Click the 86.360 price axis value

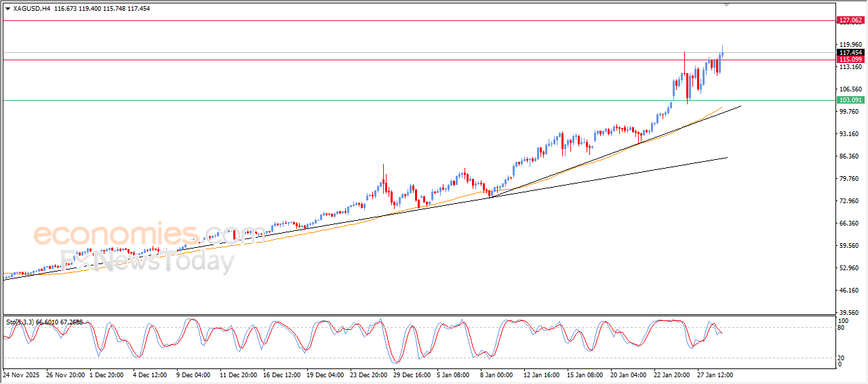[850, 156]
